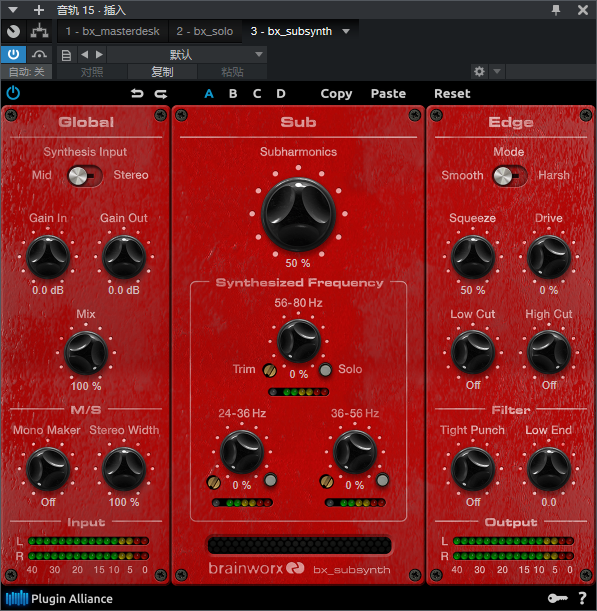
Task: Toggle Synthesis Input Mid/Stereo switch
Action: coord(85,176)
